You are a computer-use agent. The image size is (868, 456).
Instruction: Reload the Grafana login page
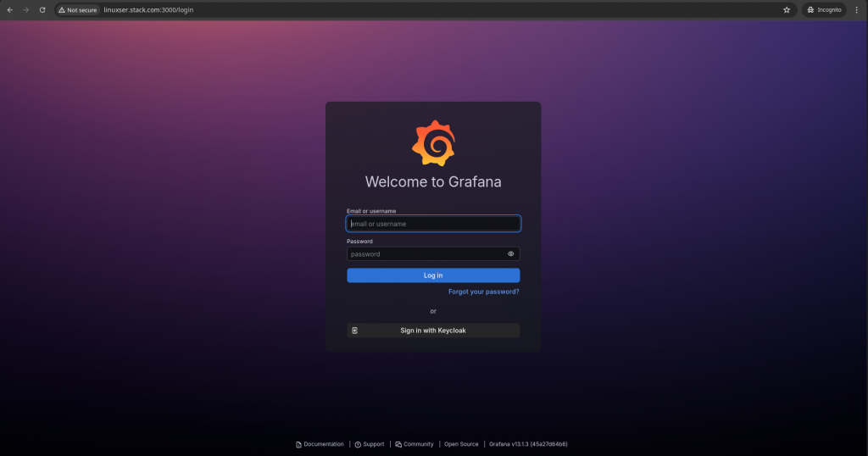(42, 10)
